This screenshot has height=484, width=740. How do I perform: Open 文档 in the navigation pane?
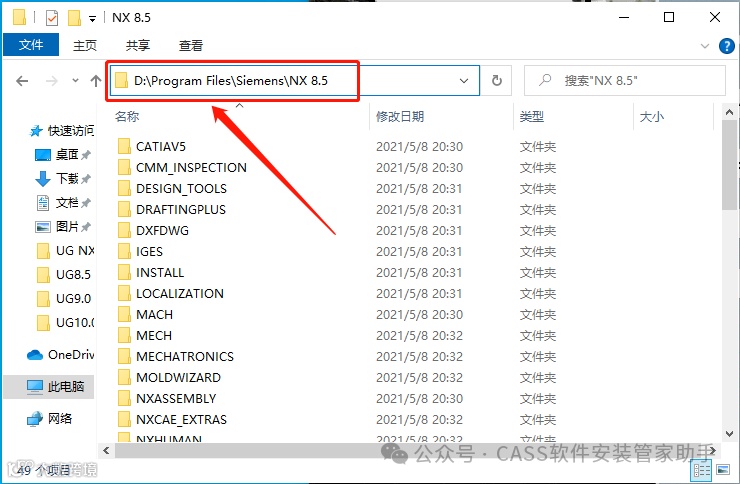[x=62, y=203]
